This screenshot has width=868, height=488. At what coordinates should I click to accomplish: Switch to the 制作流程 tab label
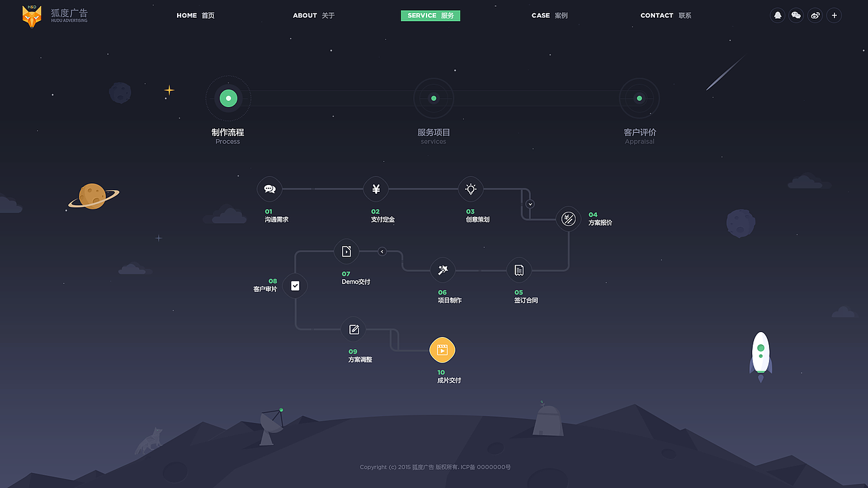(x=228, y=133)
